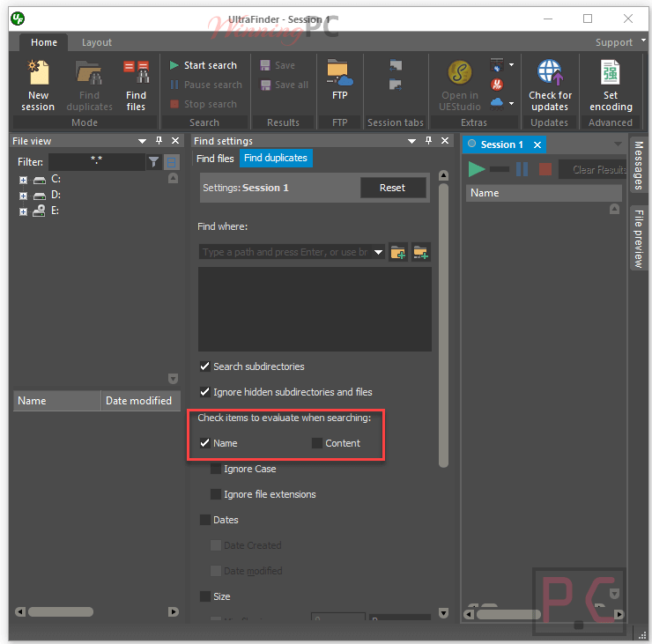Screen dimensions: 652x644
Task: Select the Session 1 tab
Action: [x=501, y=144]
